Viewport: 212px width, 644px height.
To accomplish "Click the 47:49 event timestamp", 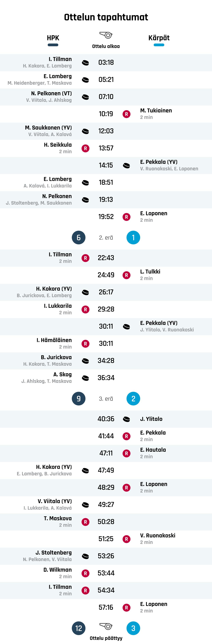I will pyautogui.click(x=106, y=470).
